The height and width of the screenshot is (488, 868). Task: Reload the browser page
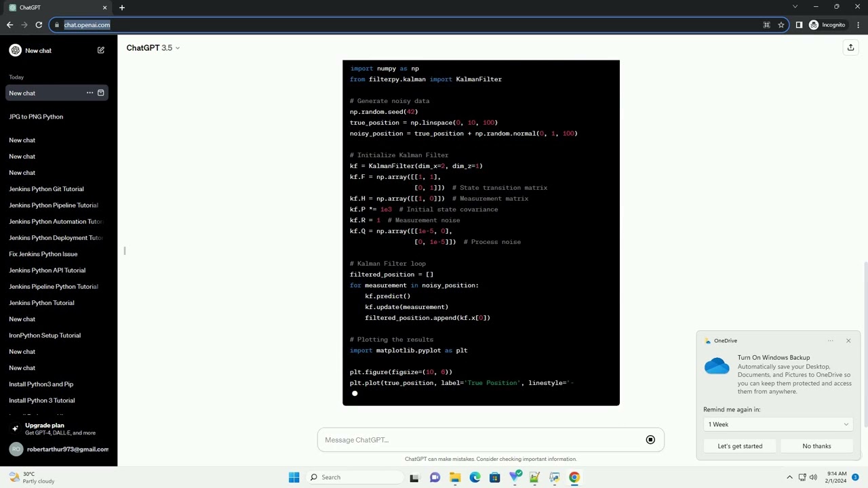(x=39, y=25)
